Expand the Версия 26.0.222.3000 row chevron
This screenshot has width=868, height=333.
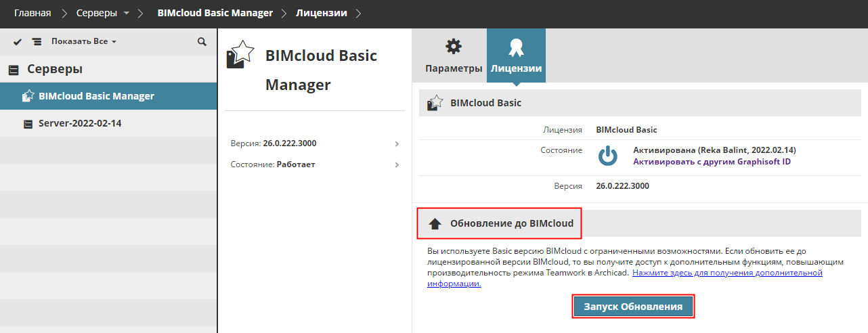click(x=397, y=143)
